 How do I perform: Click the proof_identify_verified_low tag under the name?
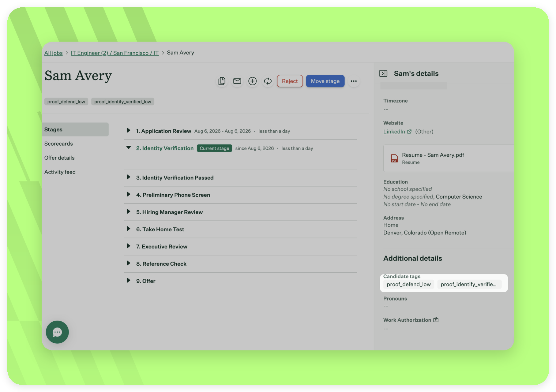pyautogui.click(x=122, y=102)
